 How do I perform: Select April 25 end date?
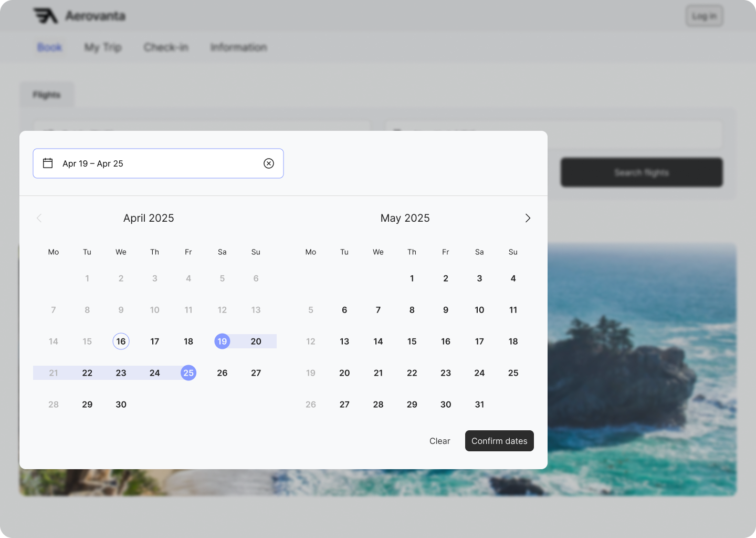coord(188,373)
